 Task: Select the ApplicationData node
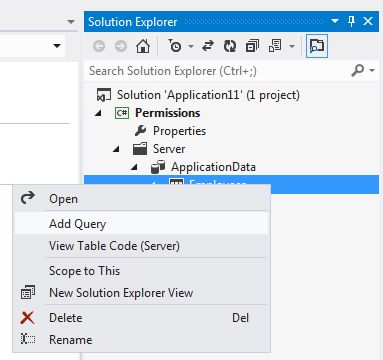213,167
